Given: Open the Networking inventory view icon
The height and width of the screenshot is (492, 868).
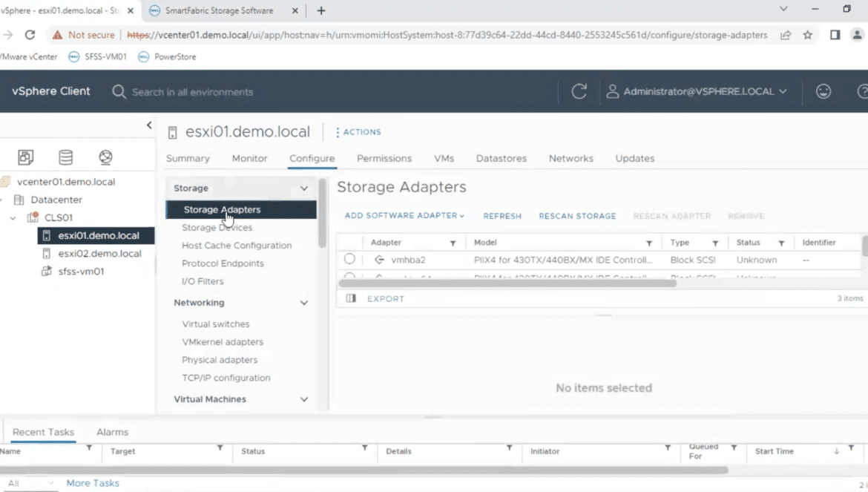Looking at the screenshot, I should pyautogui.click(x=106, y=157).
